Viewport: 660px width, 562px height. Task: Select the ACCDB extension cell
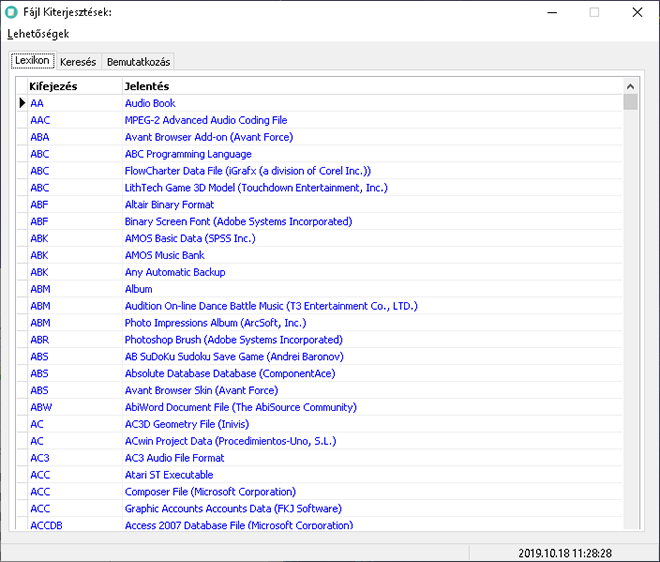(x=75, y=525)
